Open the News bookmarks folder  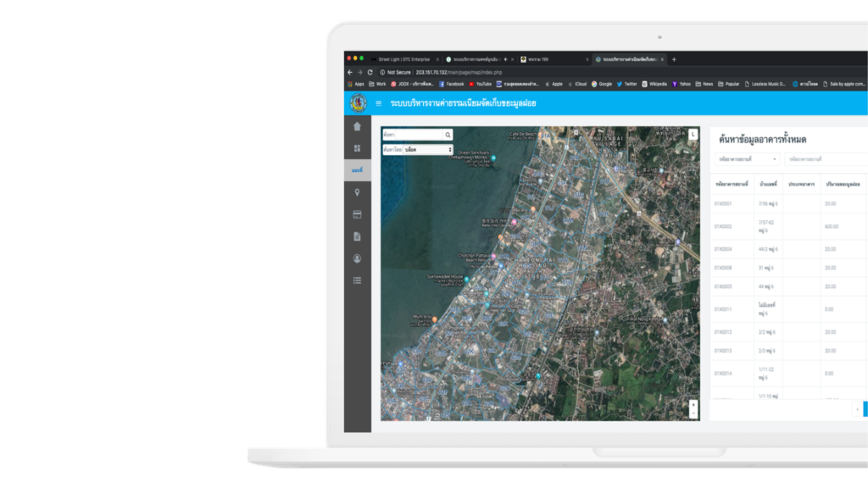[704, 84]
